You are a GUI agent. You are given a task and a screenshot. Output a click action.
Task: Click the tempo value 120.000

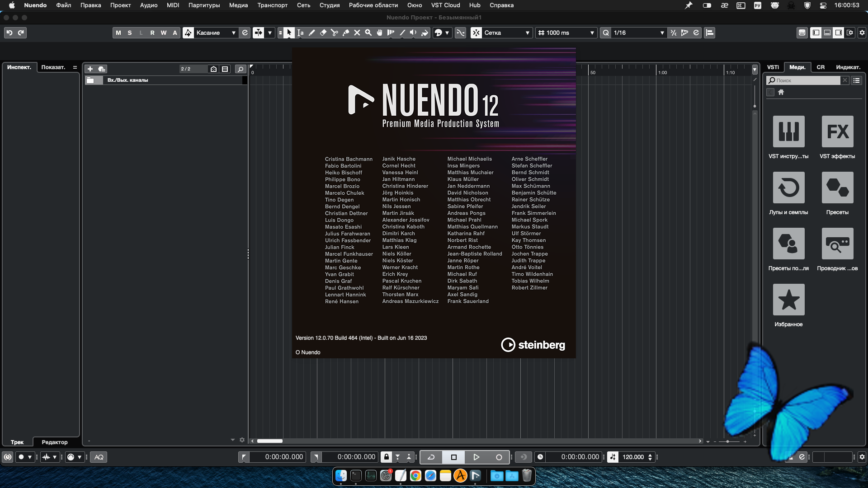633,457
